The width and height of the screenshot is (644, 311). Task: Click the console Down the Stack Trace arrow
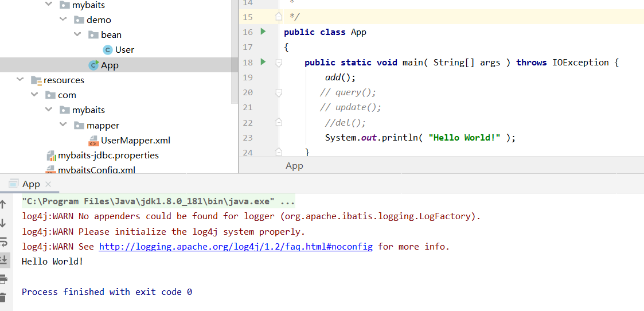pos(3,223)
